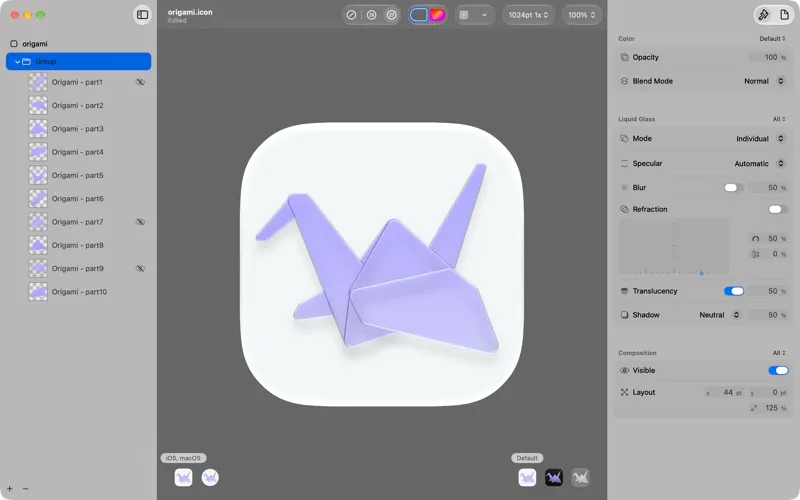Select layer Origami - part4
Image resolution: width=800 pixels, height=500 pixels.
click(x=77, y=152)
